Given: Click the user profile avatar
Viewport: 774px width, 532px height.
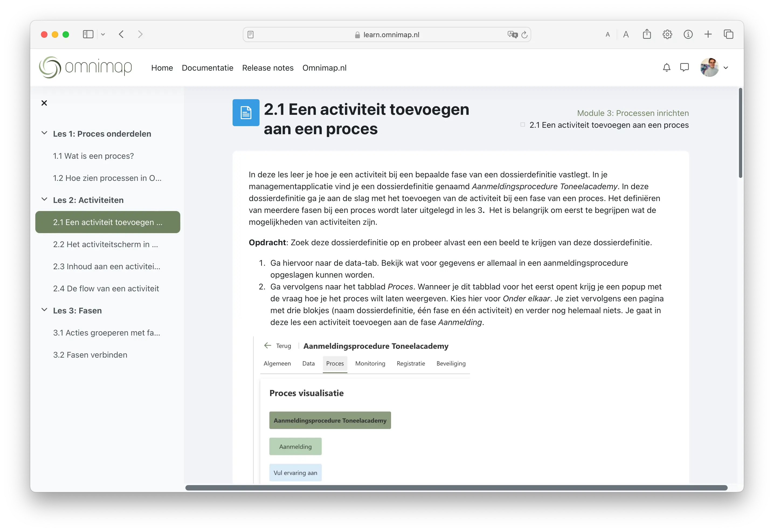Looking at the screenshot, I should 709,68.
